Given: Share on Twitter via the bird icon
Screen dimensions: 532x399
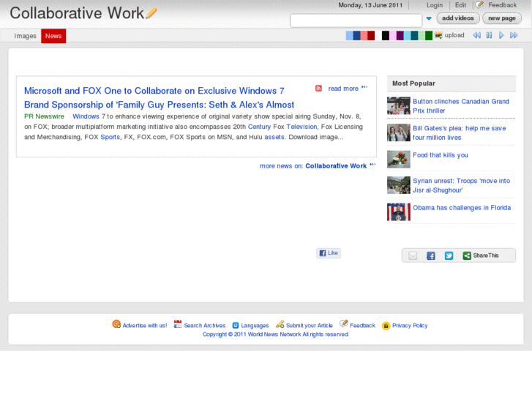Looking at the screenshot, I should click(x=449, y=256).
